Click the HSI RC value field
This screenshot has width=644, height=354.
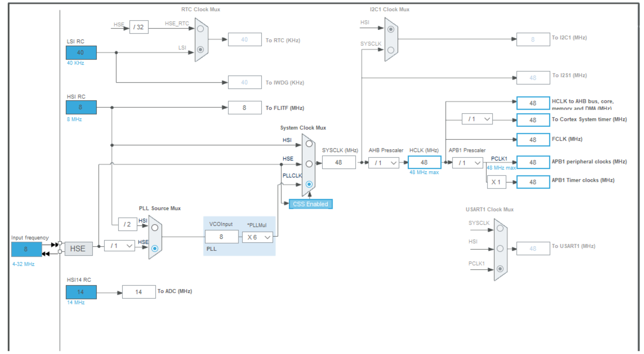pos(81,107)
